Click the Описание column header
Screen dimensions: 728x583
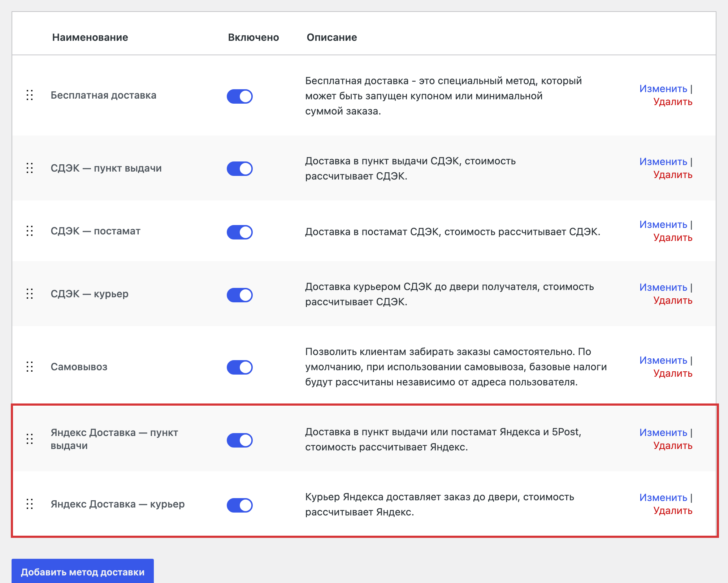pos(332,37)
